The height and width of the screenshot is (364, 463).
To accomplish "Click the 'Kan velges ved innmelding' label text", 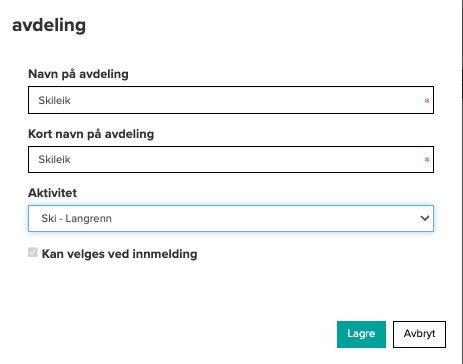I will [x=119, y=254].
